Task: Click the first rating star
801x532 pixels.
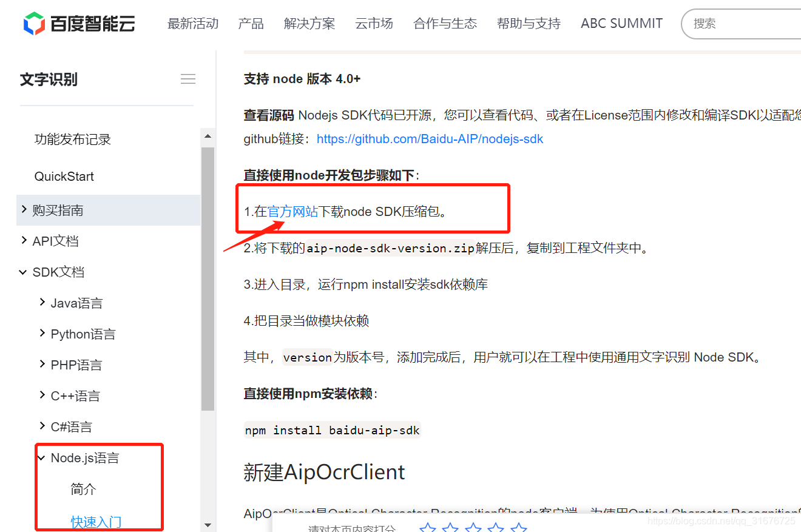Action: pyautogui.click(x=428, y=528)
